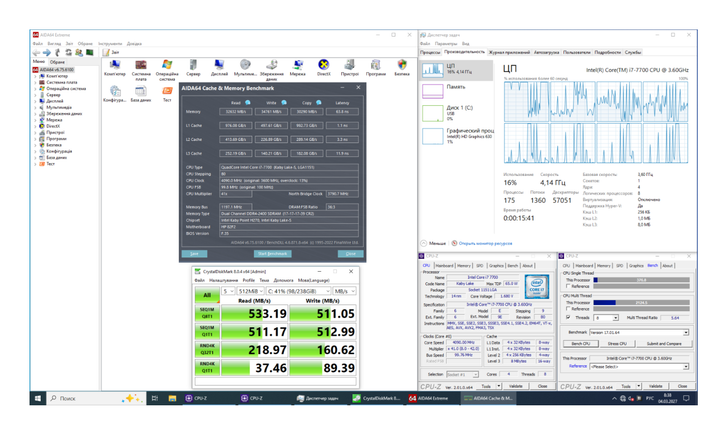Click the AIDA64 toolbar green monitor icon
720x432 pixels.
[x=90, y=52]
